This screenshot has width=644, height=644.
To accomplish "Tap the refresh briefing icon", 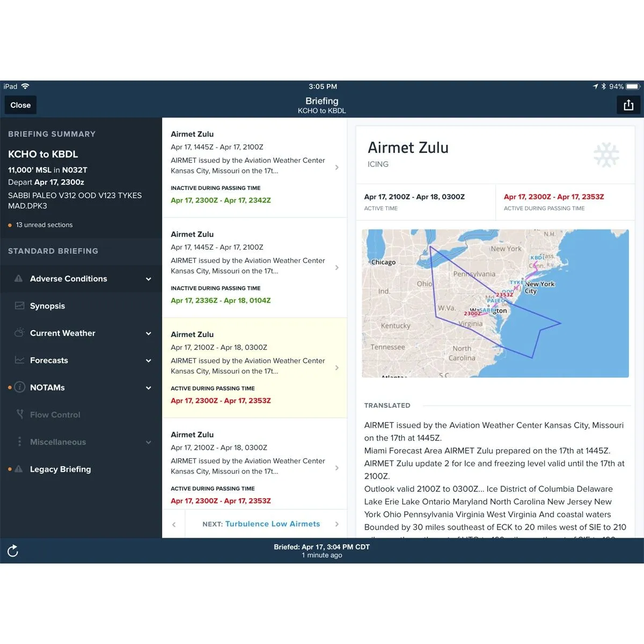I will (13, 551).
